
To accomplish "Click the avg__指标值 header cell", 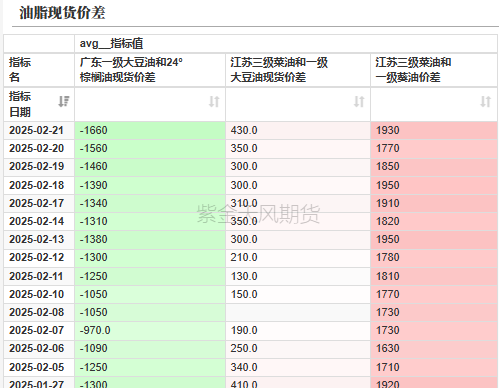I will point(286,43).
